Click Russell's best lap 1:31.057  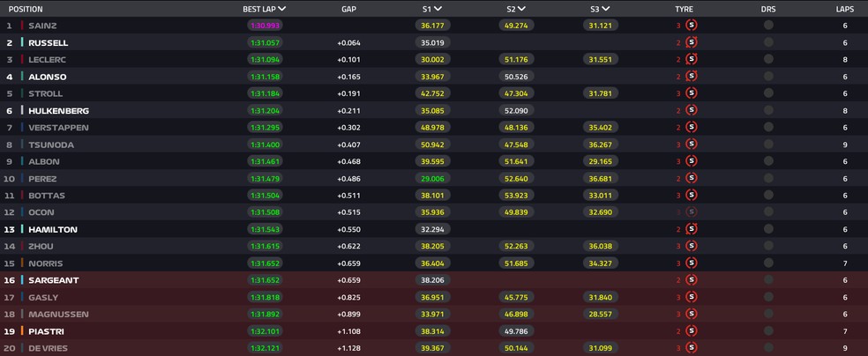(x=266, y=42)
